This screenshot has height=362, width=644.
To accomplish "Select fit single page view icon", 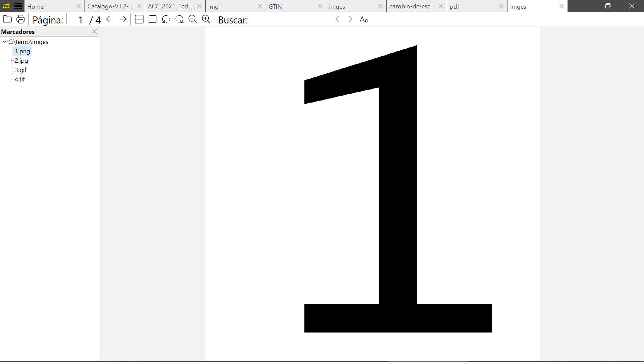I will tap(153, 19).
